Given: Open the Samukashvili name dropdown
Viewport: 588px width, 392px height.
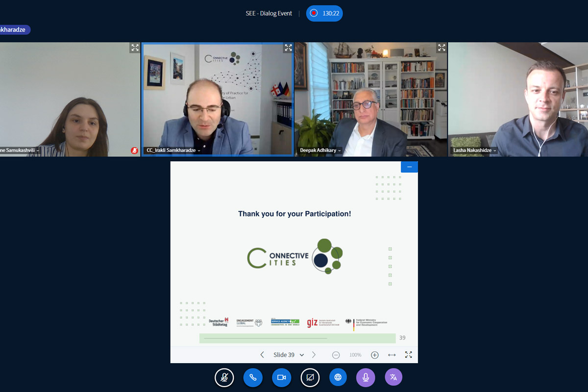Looking at the screenshot, I should (x=20, y=150).
